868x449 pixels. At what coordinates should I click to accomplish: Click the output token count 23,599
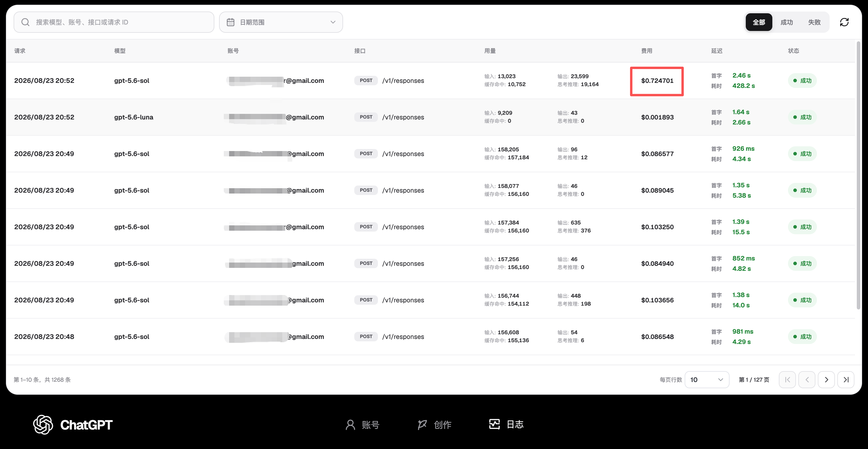[x=580, y=76]
